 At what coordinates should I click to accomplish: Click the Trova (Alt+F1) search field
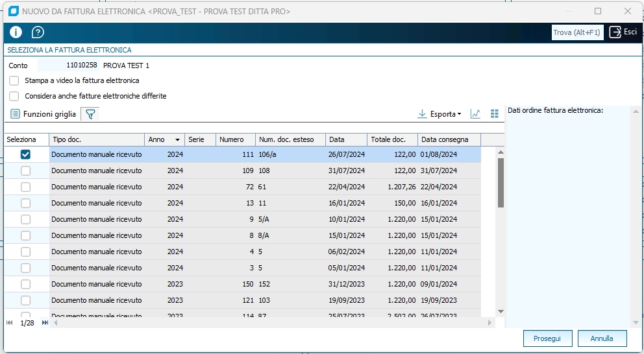click(x=577, y=32)
